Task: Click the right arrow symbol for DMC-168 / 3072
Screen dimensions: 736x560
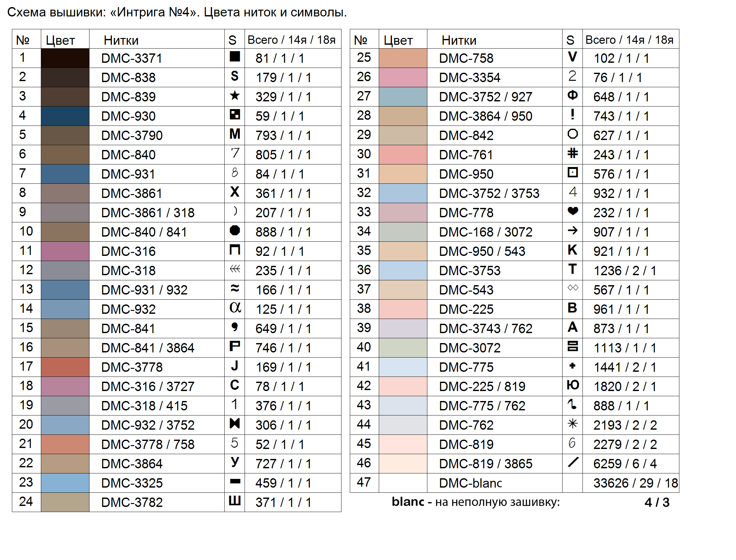Action: 573,230
